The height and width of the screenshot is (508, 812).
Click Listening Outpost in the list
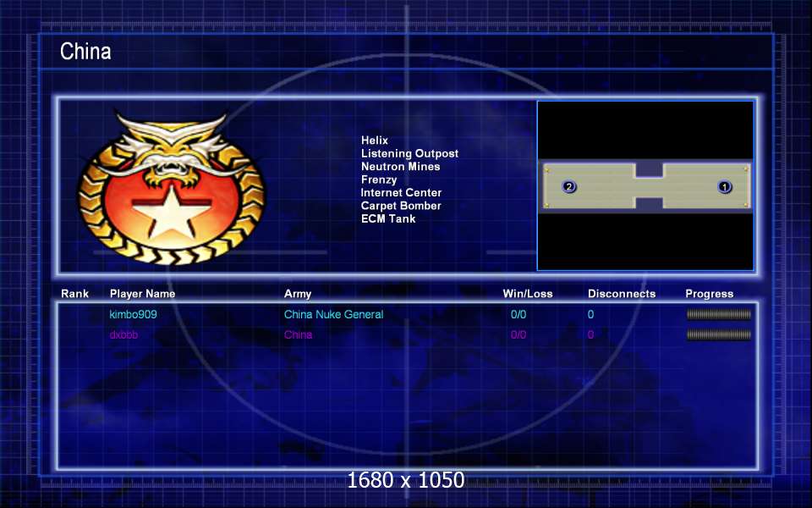point(409,153)
